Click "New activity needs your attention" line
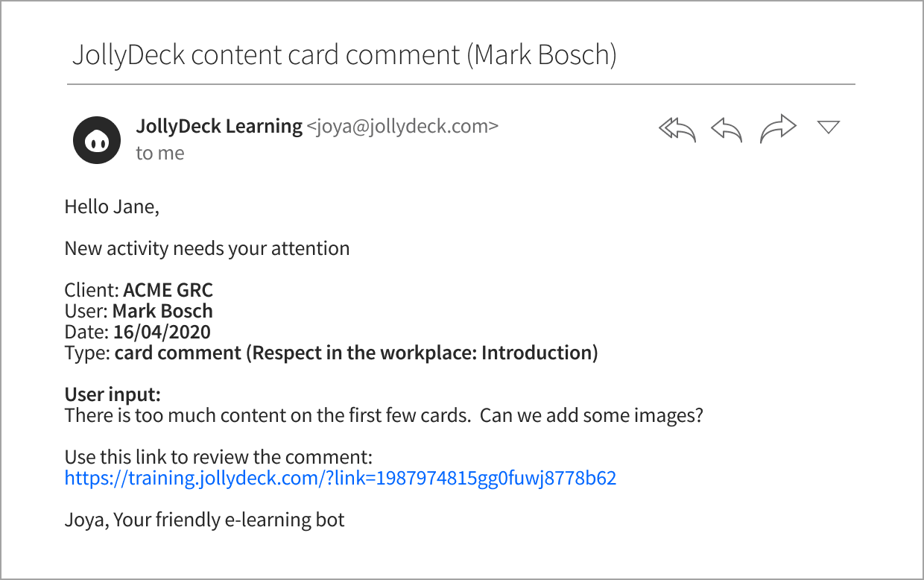The image size is (924, 580). coord(207,248)
